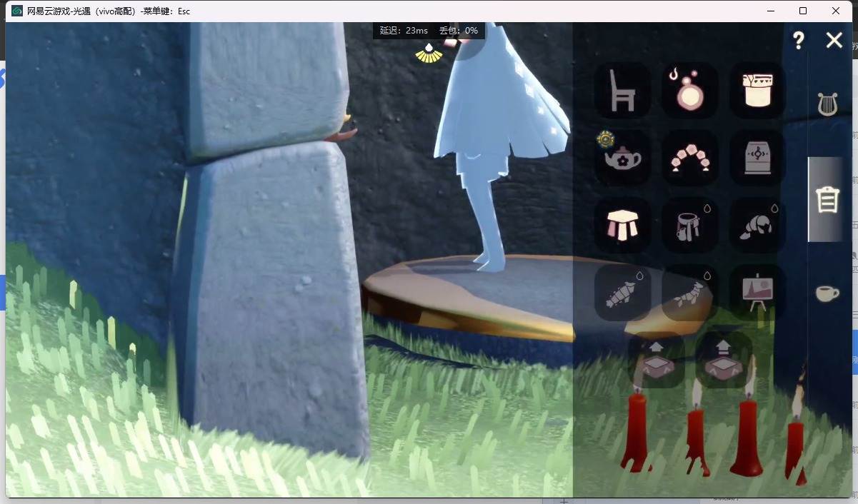Pick the bucket and mugs prop icon
This screenshot has height=504, width=858.
tap(689, 225)
